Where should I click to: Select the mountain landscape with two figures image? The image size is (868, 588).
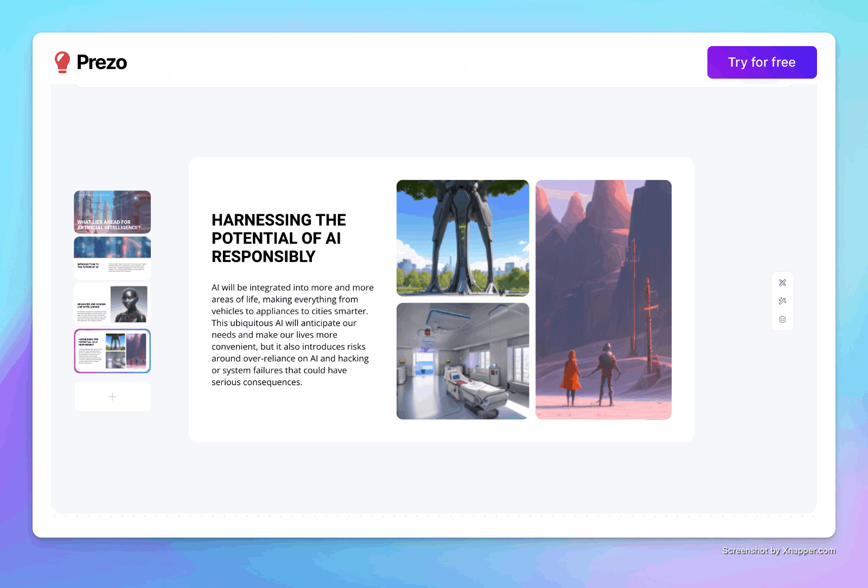pyautogui.click(x=603, y=300)
